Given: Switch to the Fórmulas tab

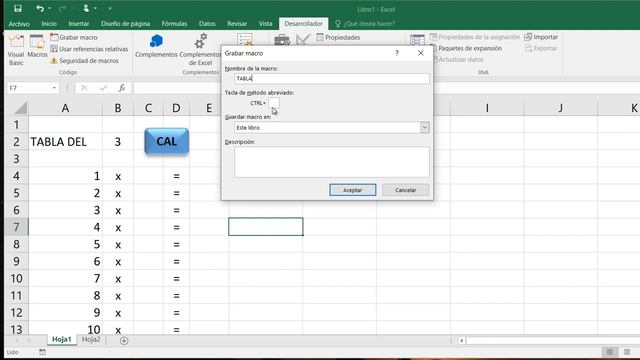Looking at the screenshot, I should pos(174,24).
